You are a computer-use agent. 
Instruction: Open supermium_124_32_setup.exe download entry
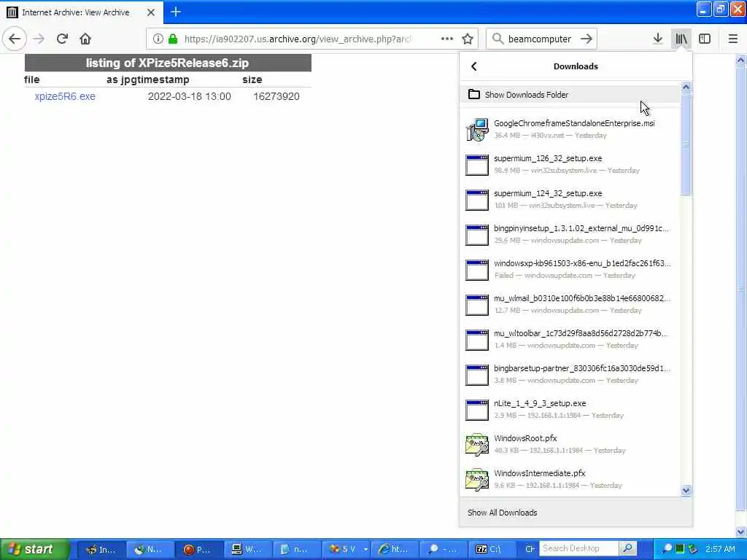570,199
